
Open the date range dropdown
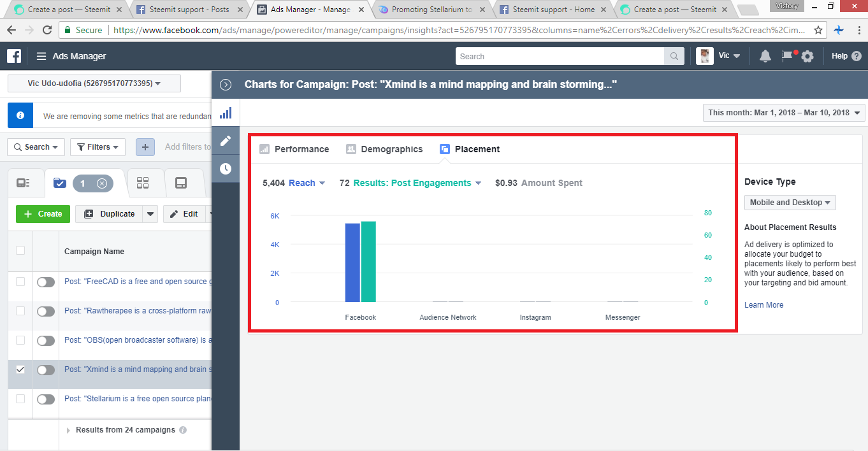(x=784, y=113)
